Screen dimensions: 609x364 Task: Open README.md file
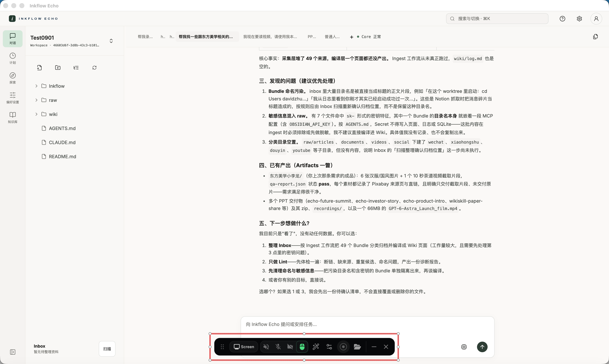tap(62, 156)
